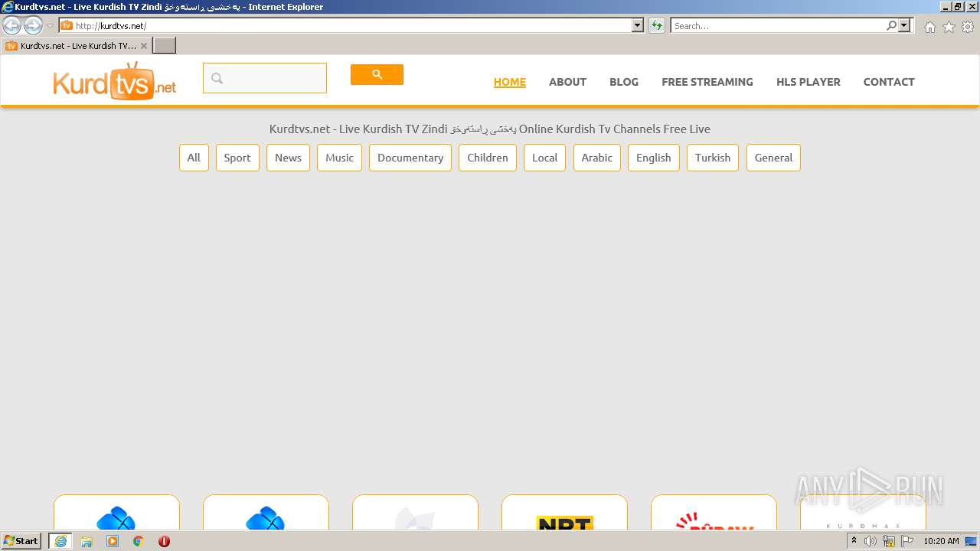This screenshot has height=551, width=980.
Task: Click the site search input field
Action: (x=265, y=78)
